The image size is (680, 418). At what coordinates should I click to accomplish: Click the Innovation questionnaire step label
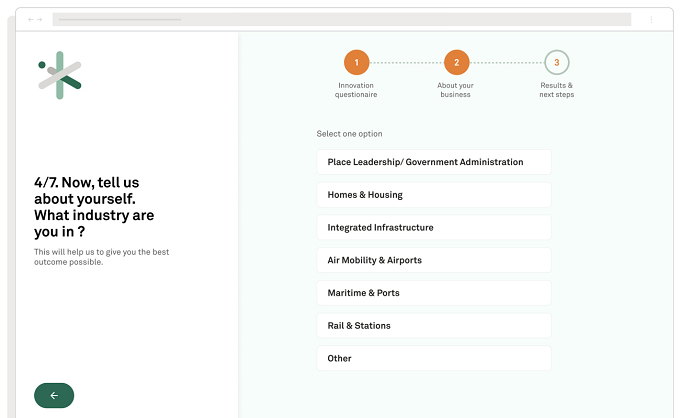pyautogui.click(x=356, y=90)
